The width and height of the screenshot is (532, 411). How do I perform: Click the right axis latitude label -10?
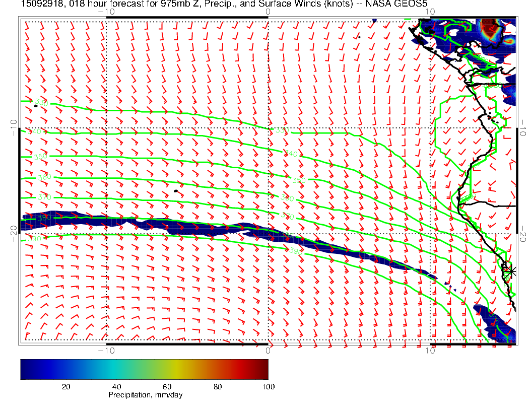tap(523, 127)
